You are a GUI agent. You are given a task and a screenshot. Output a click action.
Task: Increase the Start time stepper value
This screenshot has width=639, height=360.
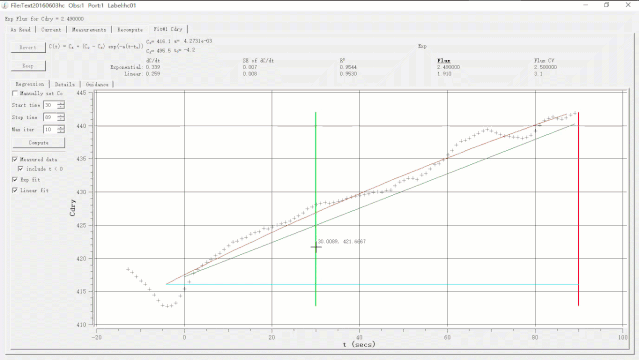click(x=61, y=103)
